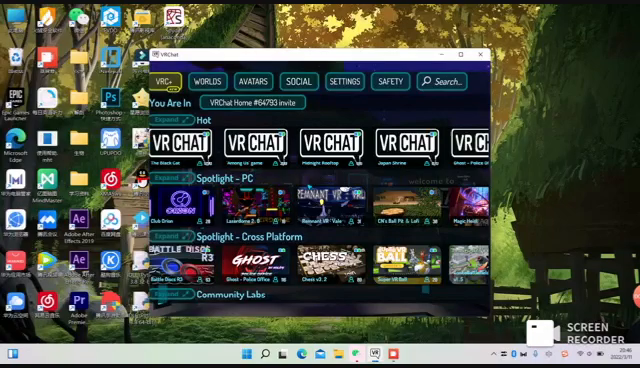Open Super VR Ball world thumbnail
Viewport: 640px width, 368px height.
coord(407,264)
